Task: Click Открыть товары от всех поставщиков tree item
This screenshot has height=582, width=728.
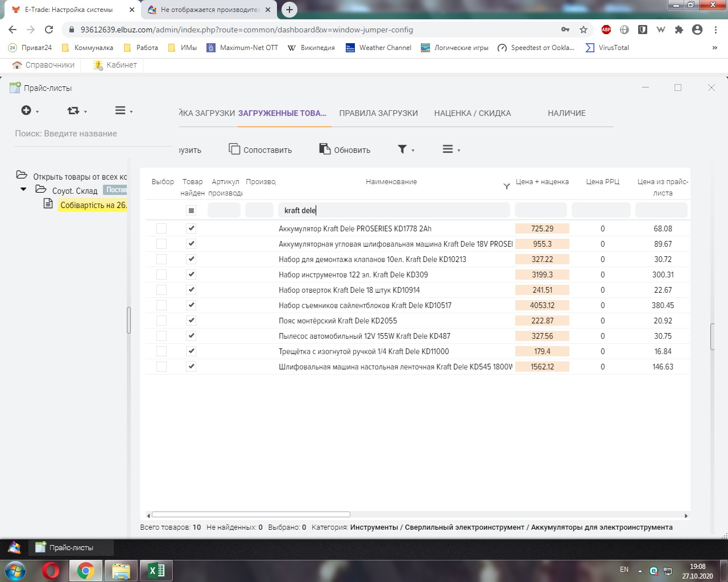Action: pos(80,177)
